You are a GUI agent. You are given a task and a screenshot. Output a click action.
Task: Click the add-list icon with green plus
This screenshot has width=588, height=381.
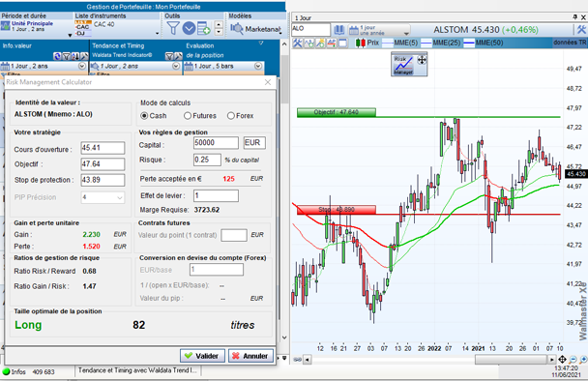click(204, 28)
